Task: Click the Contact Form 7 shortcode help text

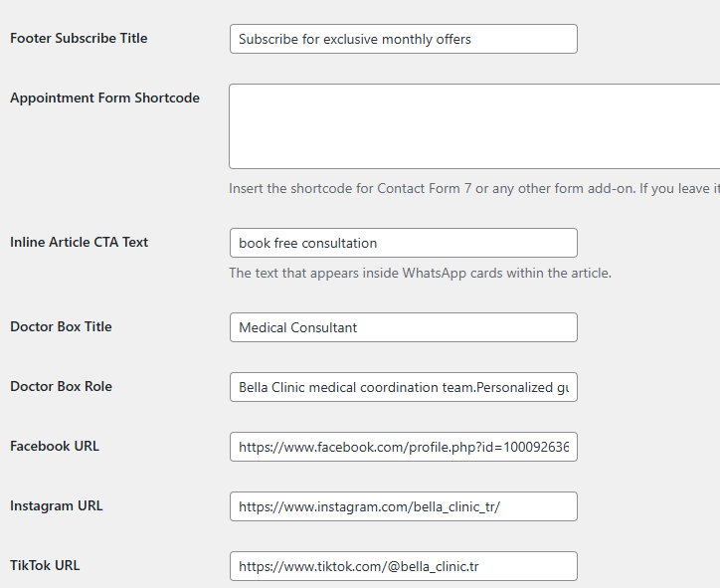Action: pyautogui.click(x=474, y=188)
